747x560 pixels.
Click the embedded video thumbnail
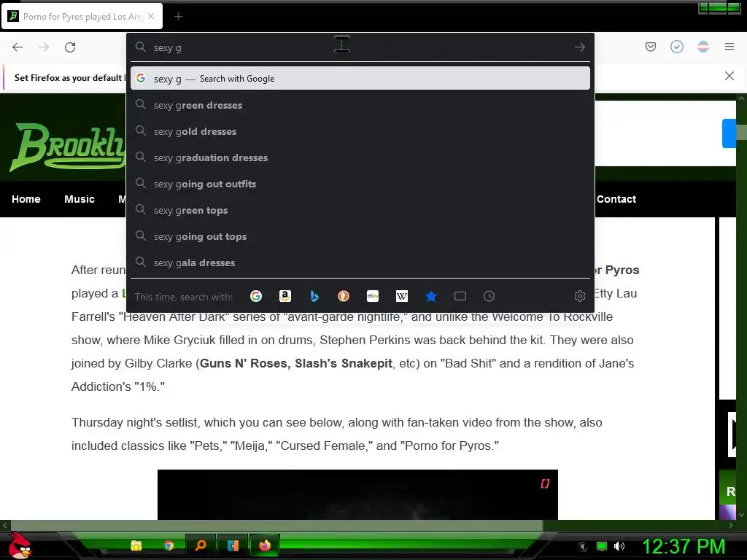(357, 495)
